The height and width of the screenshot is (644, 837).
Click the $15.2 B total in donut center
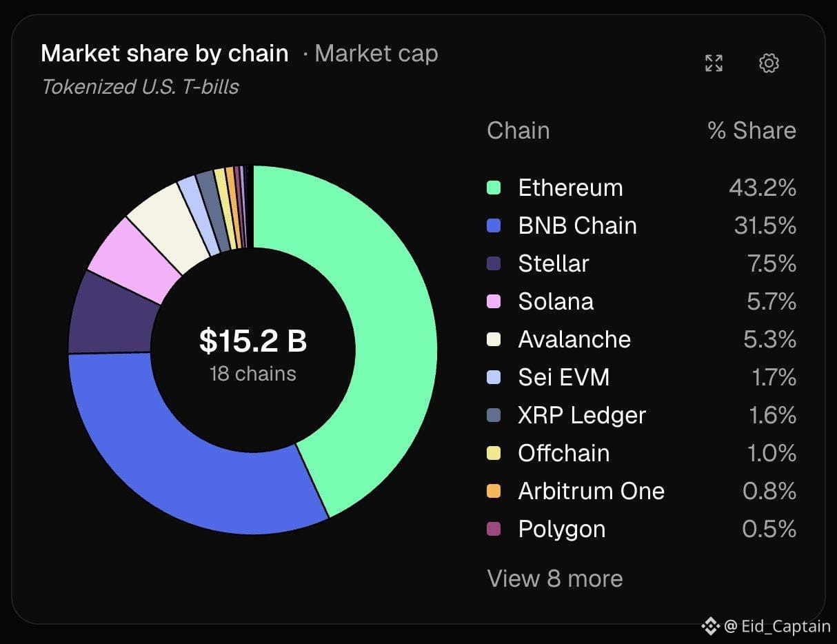pos(253,341)
